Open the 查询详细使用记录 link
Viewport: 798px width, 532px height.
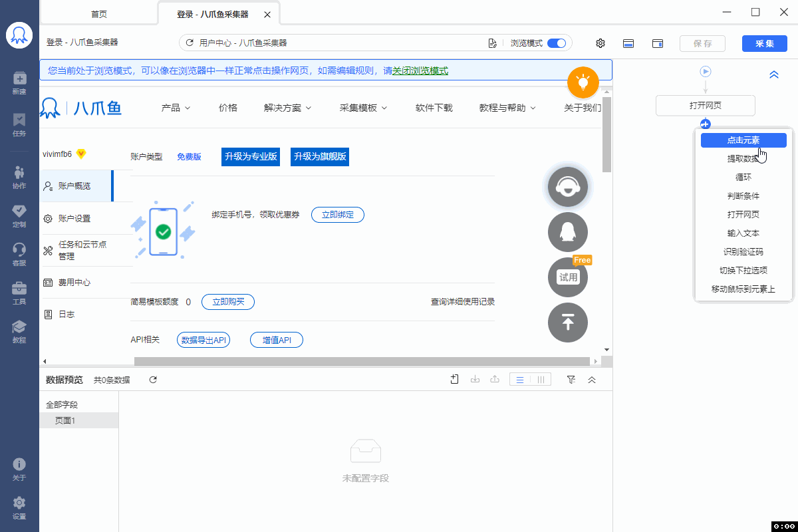(x=463, y=302)
